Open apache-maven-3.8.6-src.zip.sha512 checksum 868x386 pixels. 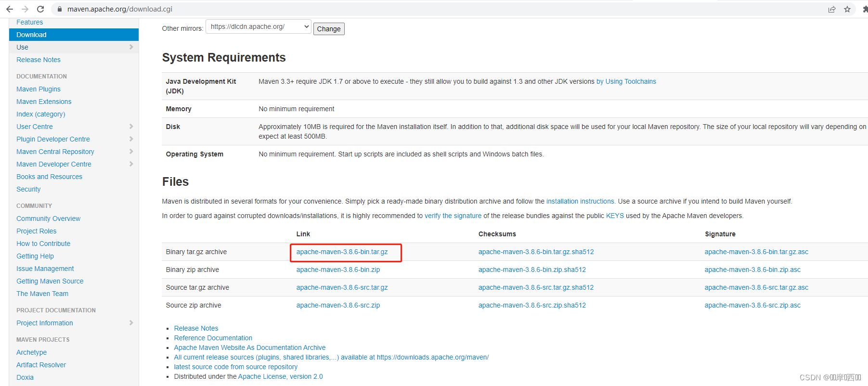click(x=532, y=305)
